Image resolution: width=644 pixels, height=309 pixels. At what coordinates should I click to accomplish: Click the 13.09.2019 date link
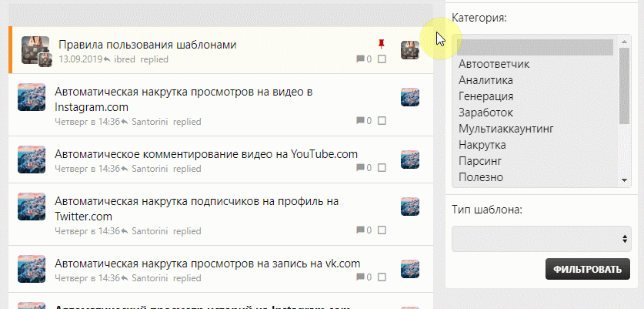click(x=80, y=59)
